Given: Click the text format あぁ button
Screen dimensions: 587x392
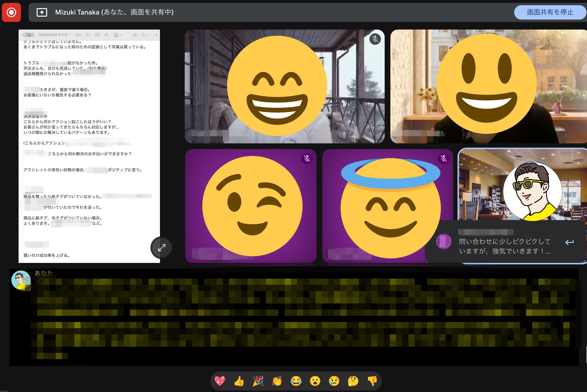Looking at the screenshot, I should point(79,35).
